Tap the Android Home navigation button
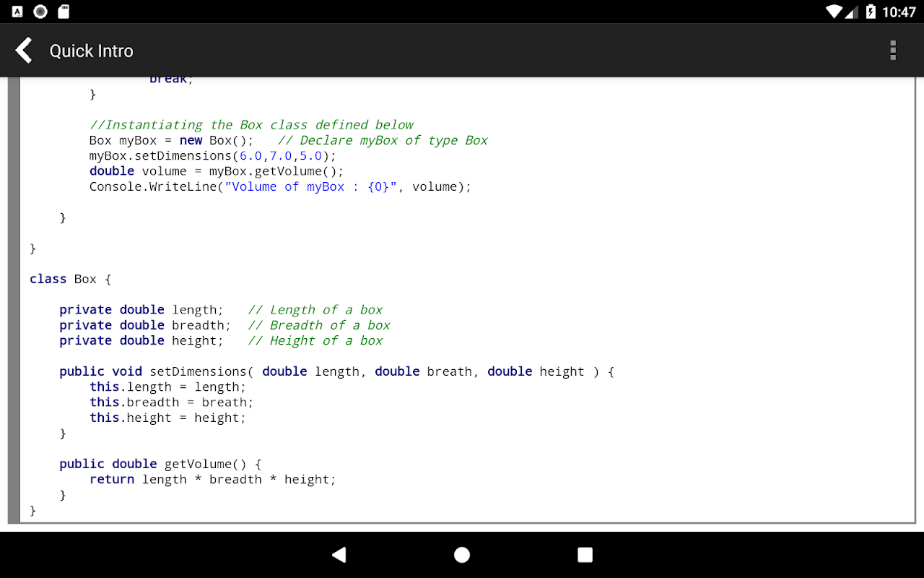Viewport: 924px width, 578px height. [462, 554]
